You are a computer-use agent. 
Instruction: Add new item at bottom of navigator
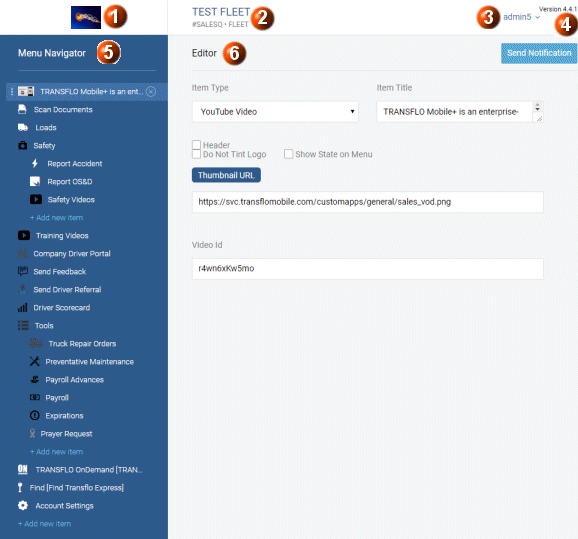[x=44, y=524]
